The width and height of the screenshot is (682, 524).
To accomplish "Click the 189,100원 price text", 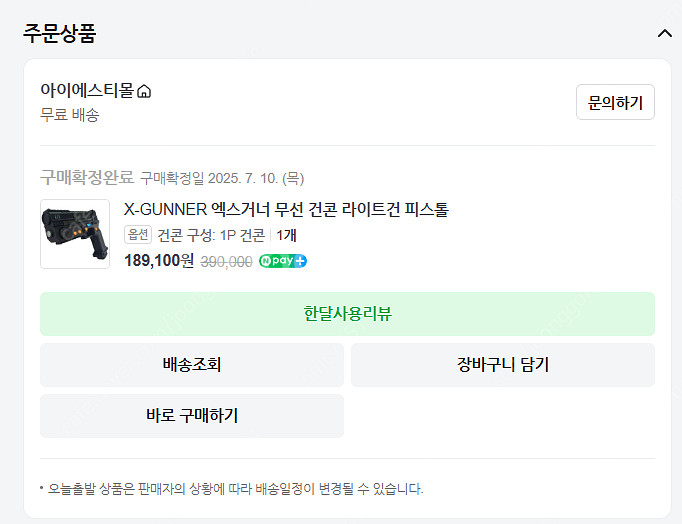I will [x=159, y=261].
